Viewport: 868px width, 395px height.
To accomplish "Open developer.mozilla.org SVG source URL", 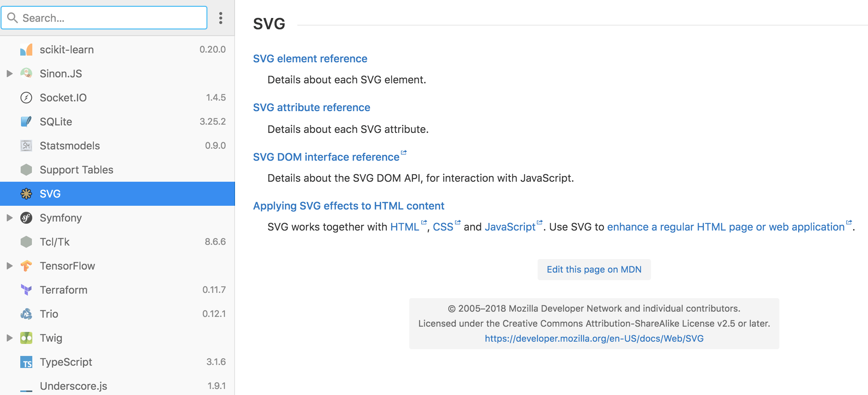I will [x=594, y=339].
